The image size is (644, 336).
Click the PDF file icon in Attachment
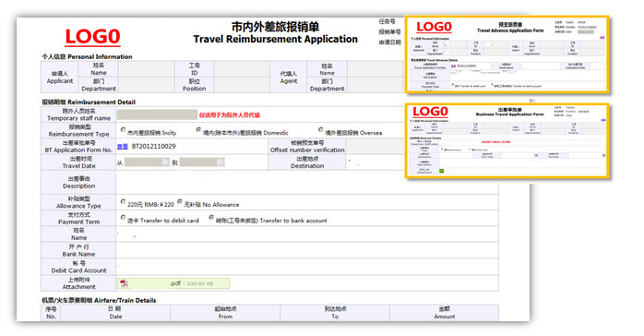pos(124,283)
